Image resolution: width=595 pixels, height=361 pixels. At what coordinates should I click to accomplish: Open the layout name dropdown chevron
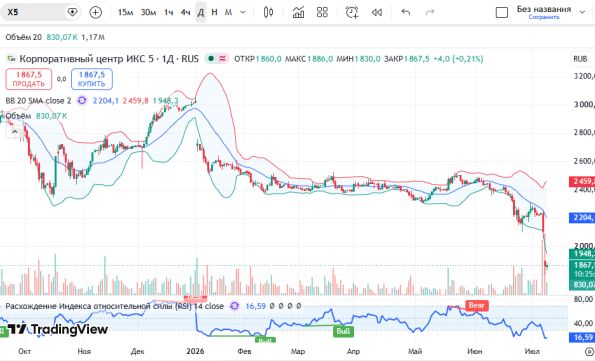pos(582,12)
